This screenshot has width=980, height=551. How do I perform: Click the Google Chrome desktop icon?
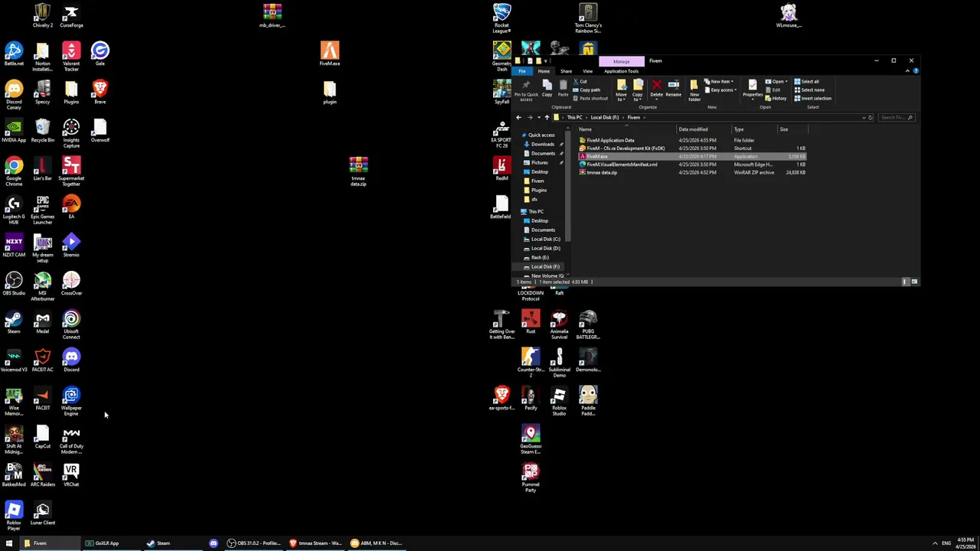click(14, 171)
